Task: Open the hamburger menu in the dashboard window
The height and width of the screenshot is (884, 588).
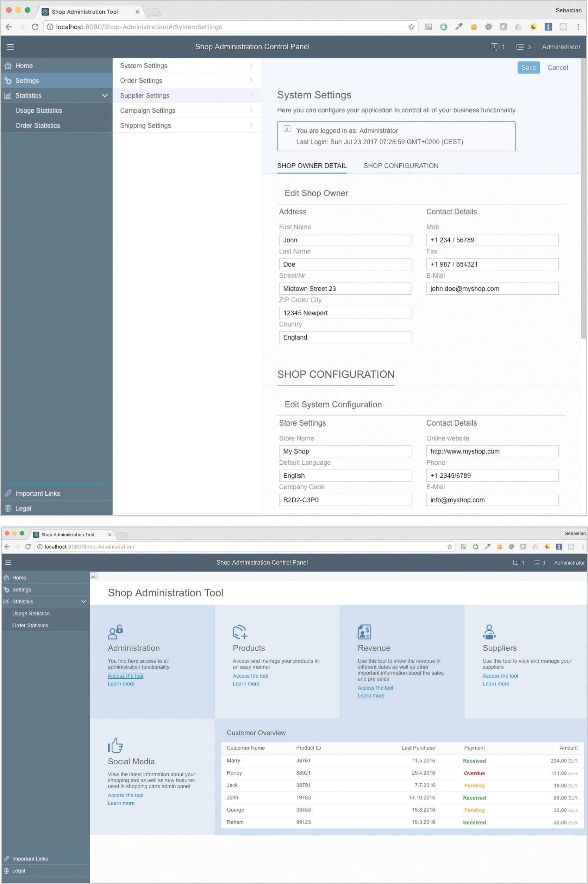Action: [8, 562]
